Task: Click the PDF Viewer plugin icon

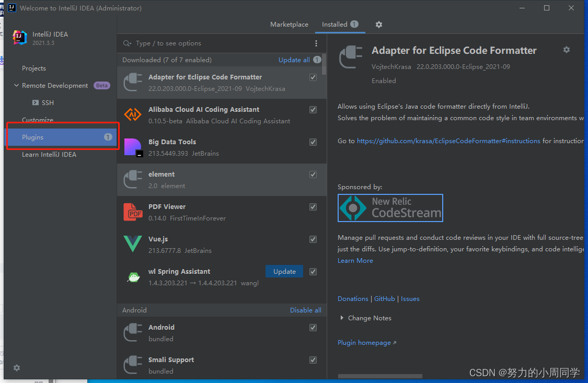Action: click(x=133, y=212)
